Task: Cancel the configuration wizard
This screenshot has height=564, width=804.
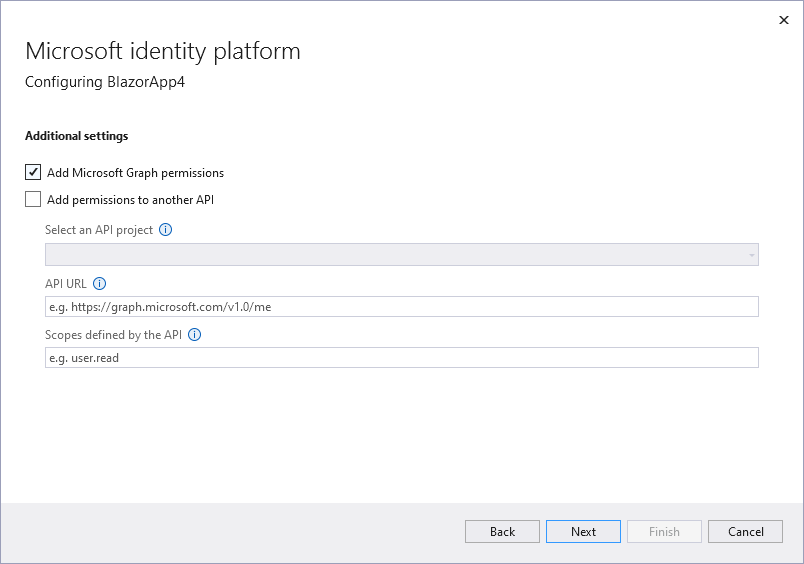Action: (x=745, y=532)
